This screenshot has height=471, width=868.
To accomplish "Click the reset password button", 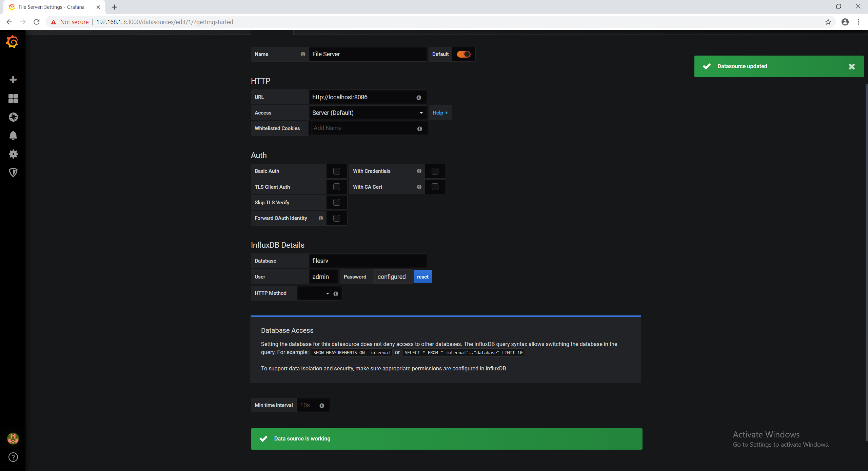I will click(422, 277).
